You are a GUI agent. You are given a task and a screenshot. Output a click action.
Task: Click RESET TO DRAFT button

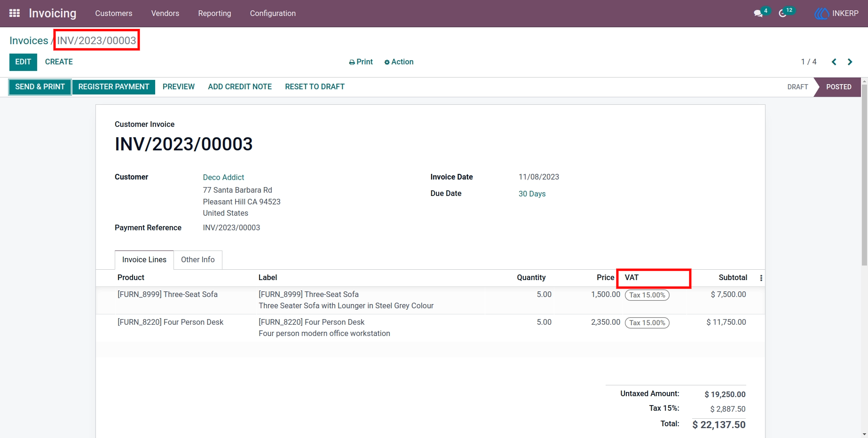coord(315,87)
